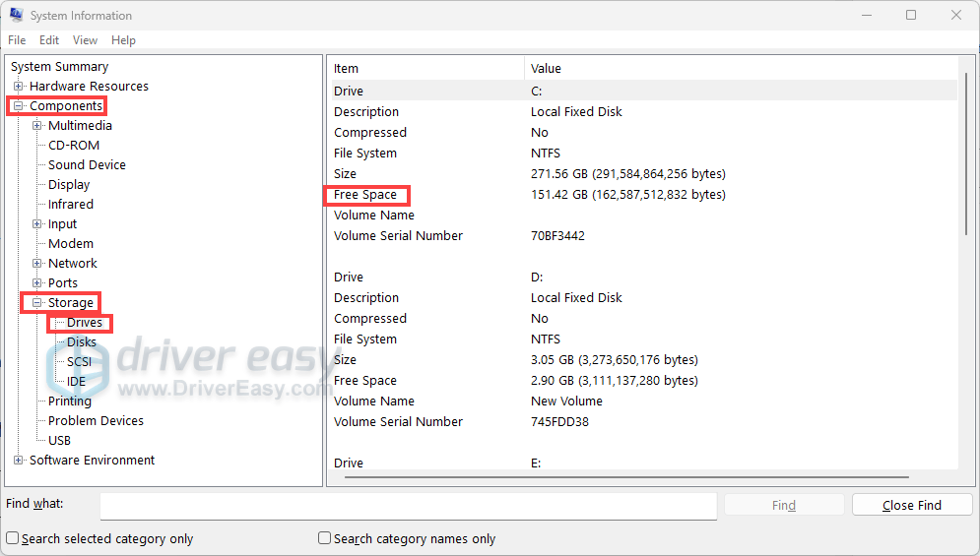
Task: Enable Search selected category only checkbox
Action: 13,538
